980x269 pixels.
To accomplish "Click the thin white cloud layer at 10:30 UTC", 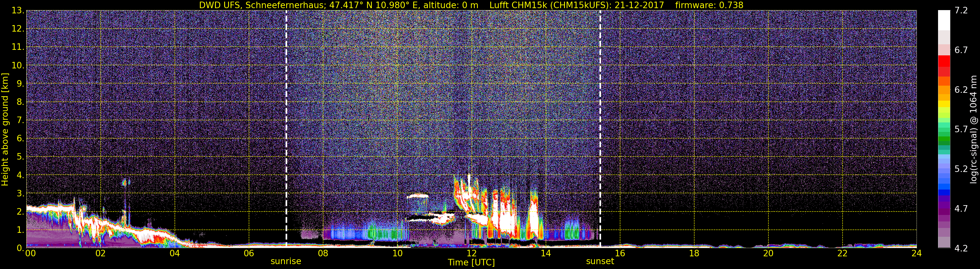I will click(x=417, y=197).
